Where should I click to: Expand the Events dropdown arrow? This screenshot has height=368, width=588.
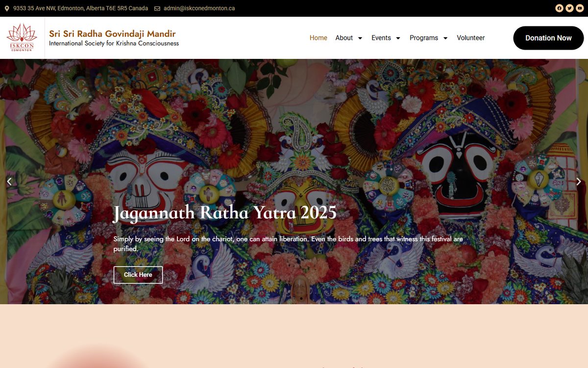click(398, 38)
